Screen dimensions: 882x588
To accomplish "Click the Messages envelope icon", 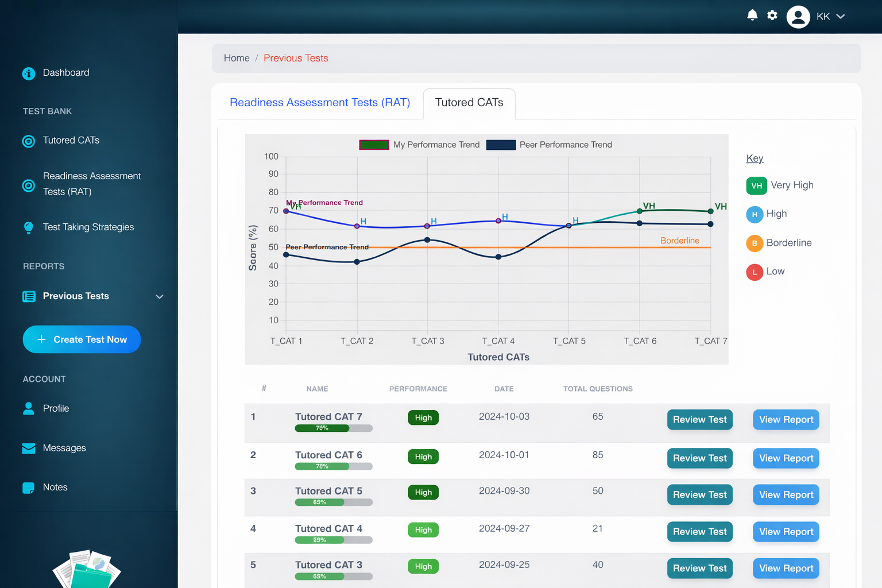I will pos(29,448).
